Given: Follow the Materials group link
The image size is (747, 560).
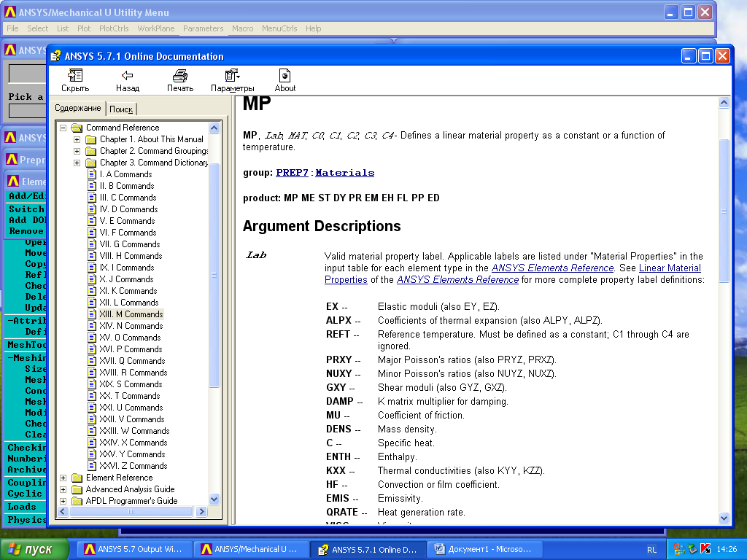Looking at the screenshot, I should click(x=345, y=173).
